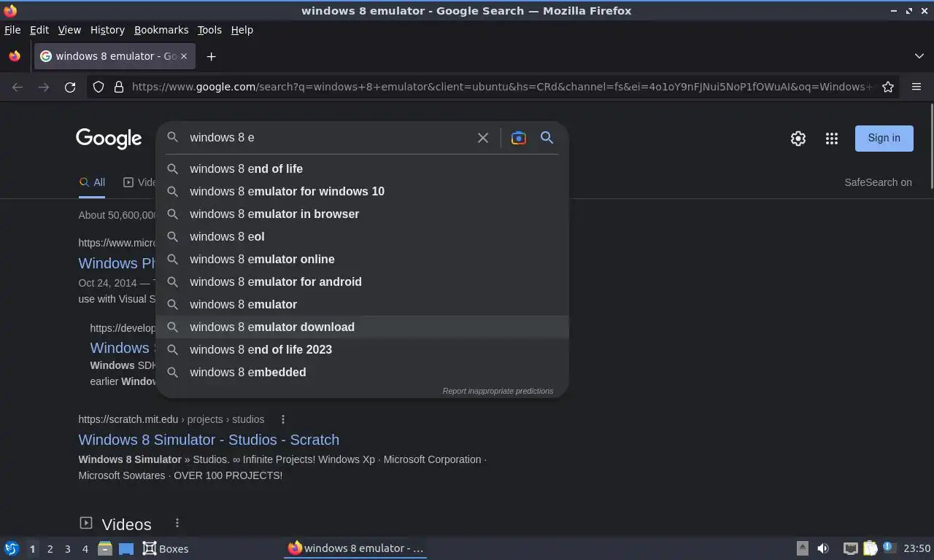Viewport: 934px width, 560px height.
Task: Open the Google apps grid
Action: (x=832, y=138)
